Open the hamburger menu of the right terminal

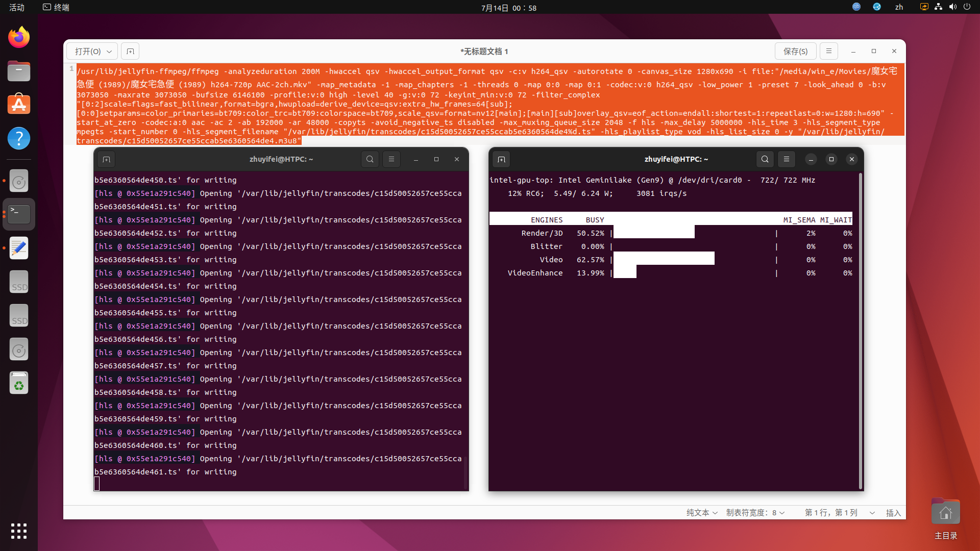(787, 159)
